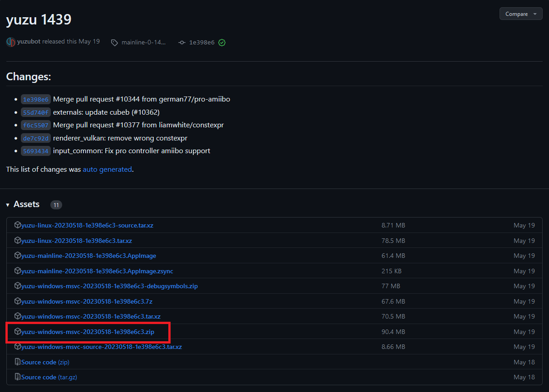
Task: Click the Changes: heading
Action: click(x=29, y=77)
